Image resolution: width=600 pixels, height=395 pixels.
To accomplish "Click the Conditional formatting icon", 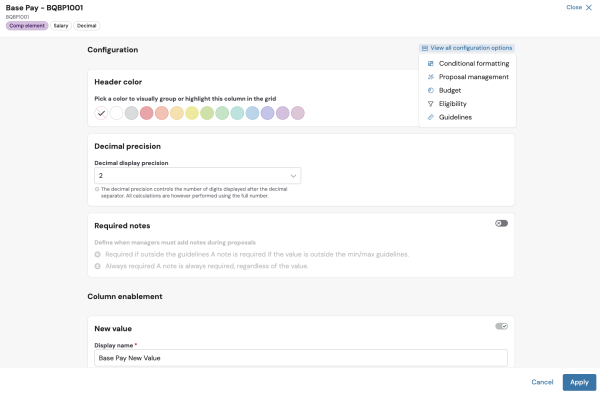I will click(x=430, y=64).
